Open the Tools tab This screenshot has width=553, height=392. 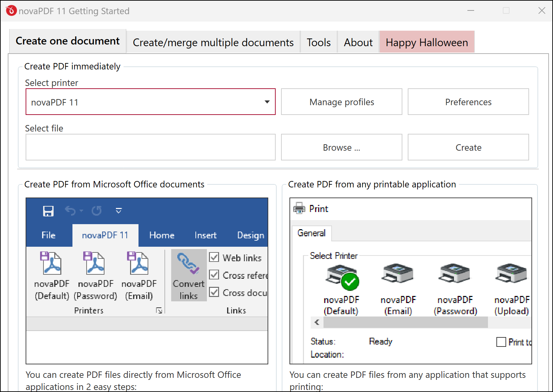pyautogui.click(x=319, y=42)
